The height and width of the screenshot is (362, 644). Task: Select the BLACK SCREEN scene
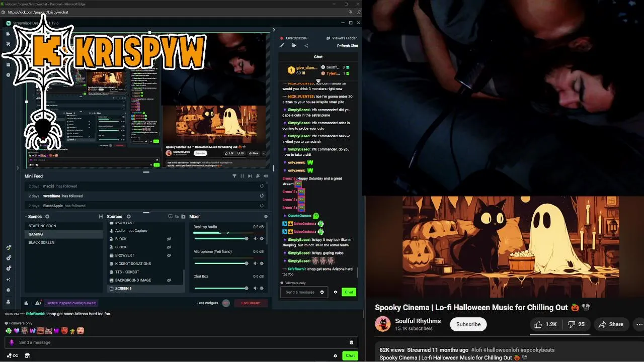(64, 242)
